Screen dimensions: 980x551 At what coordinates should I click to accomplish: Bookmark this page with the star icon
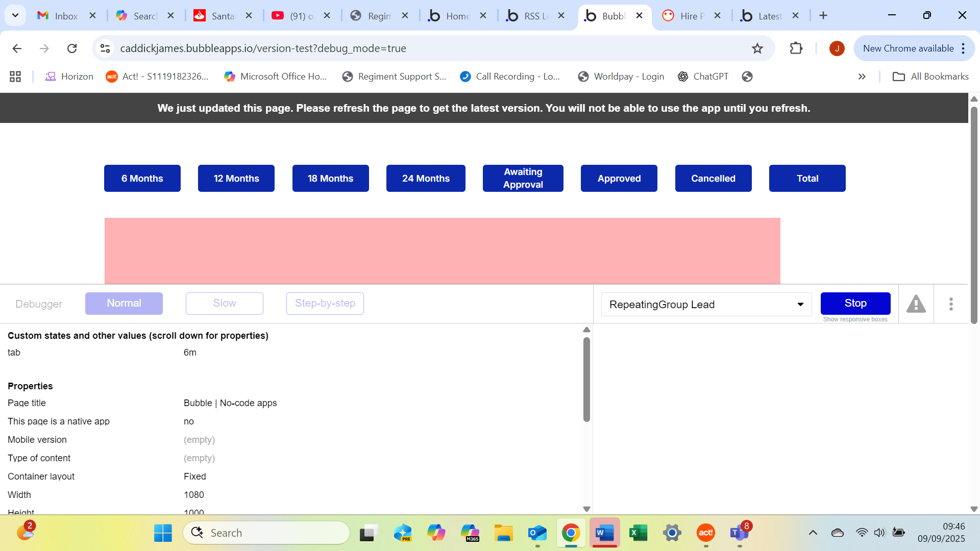click(x=757, y=48)
